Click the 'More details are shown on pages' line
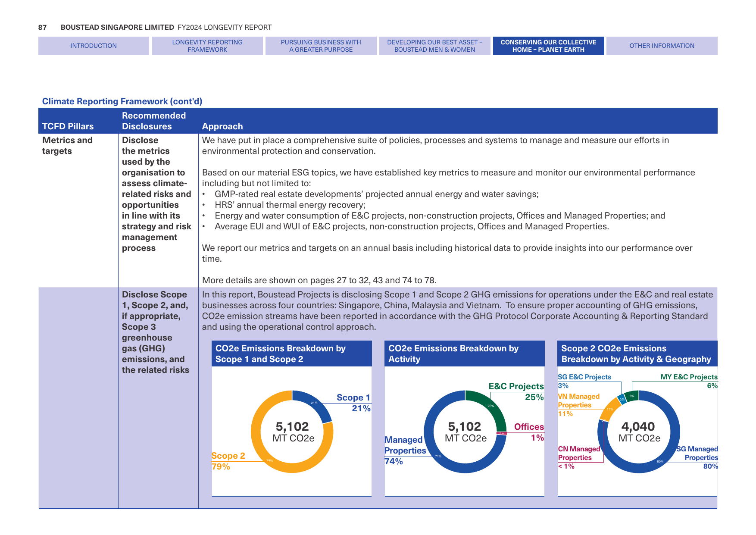This screenshot has height=535, width=756. tap(319, 280)
